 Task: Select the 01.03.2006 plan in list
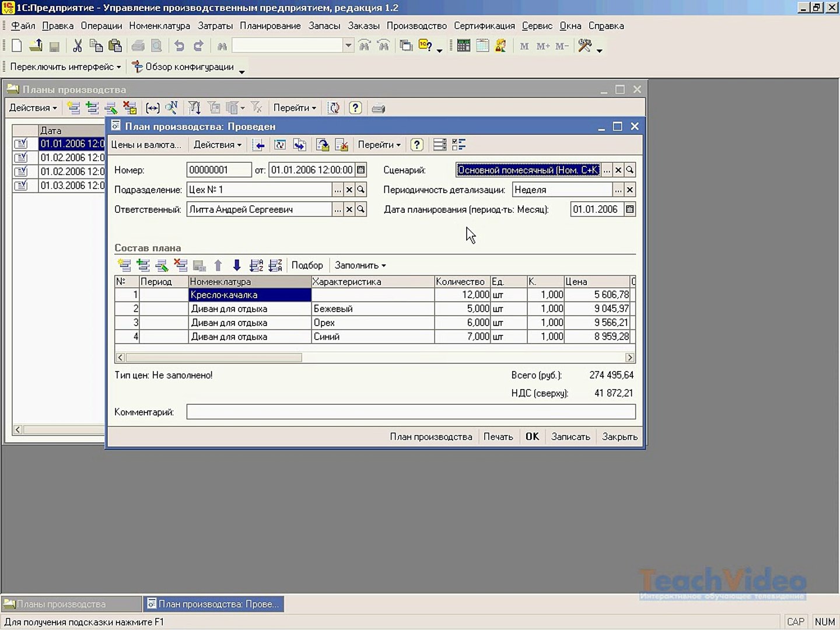coord(59,185)
